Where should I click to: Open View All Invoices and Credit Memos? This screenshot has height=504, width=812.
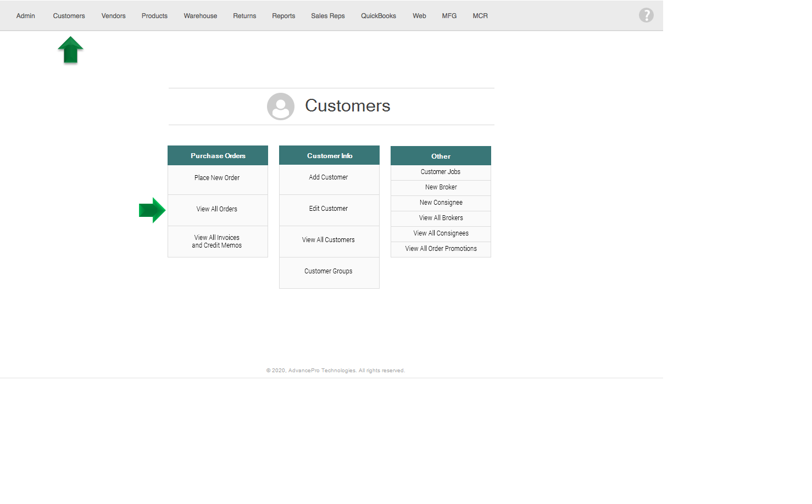tap(217, 242)
